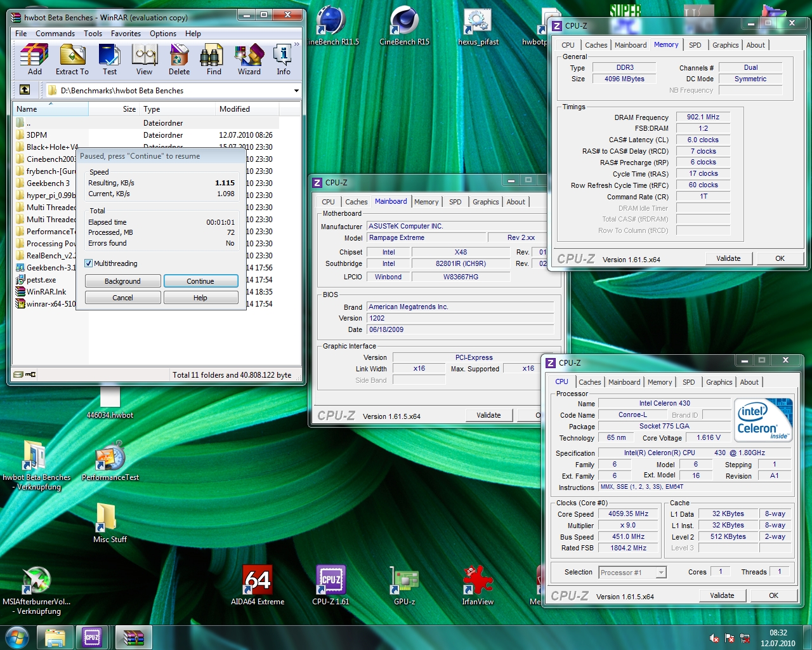Open the View toolbar icon in WinRAR
The width and height of the screenshot is (812, 650).
click(x=145, y=59)
